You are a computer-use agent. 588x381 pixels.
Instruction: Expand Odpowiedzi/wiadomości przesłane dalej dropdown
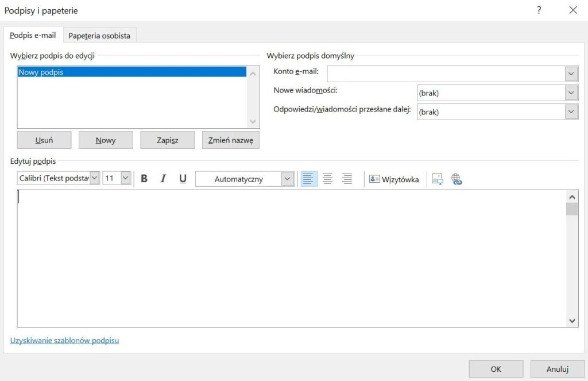click(571, 112)
